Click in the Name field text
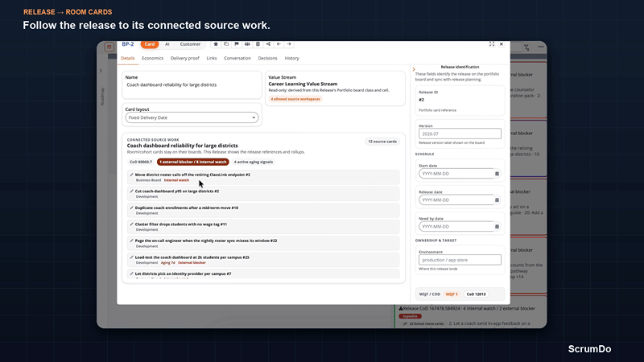This screenshot has width=644, height=362. pyautogui.click(x=171, y=85)
